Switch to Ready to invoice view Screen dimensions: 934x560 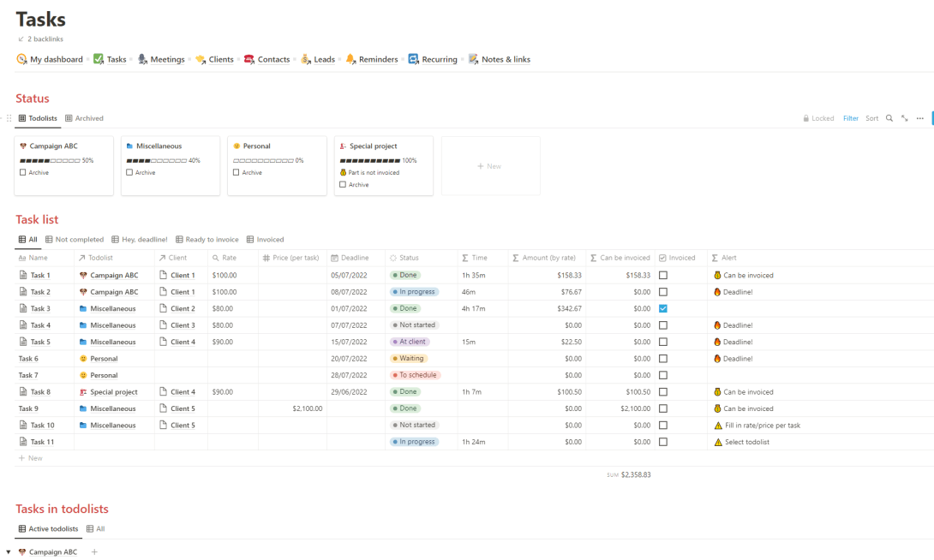pyautogui.click(x=207, y=239)
